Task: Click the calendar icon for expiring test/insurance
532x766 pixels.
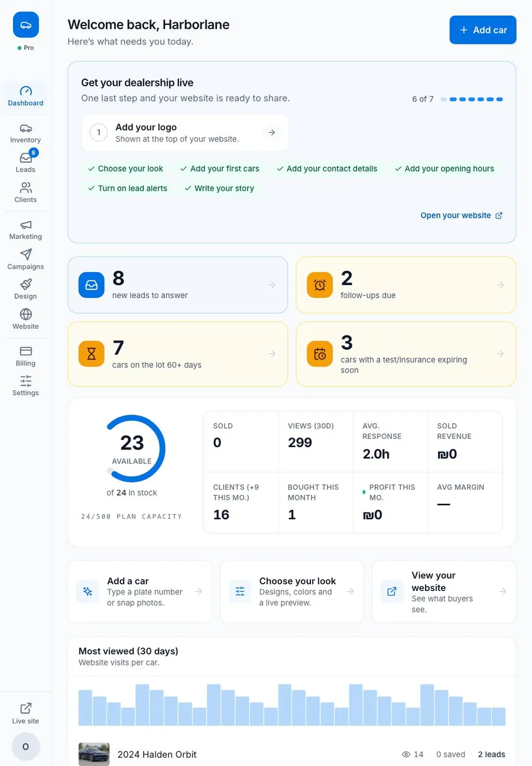Action: coord(320,354)
